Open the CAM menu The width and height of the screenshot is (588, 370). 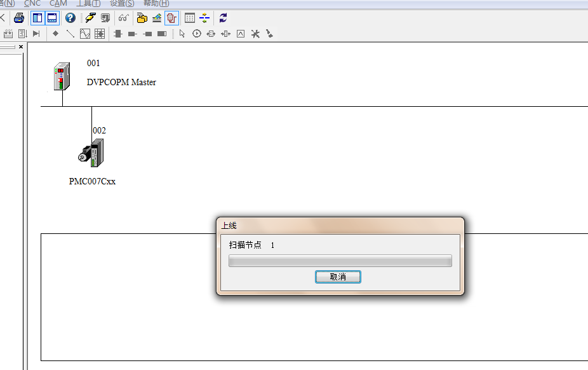coord(58,3)
